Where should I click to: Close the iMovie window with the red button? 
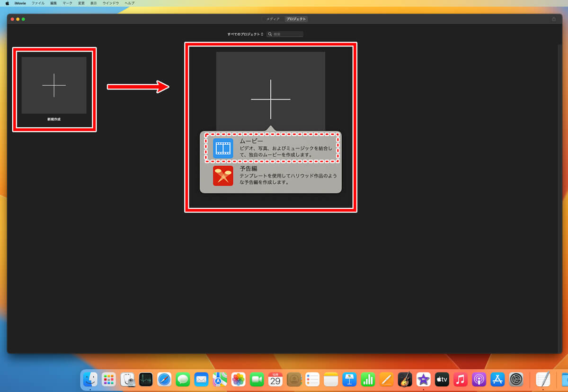13,19
